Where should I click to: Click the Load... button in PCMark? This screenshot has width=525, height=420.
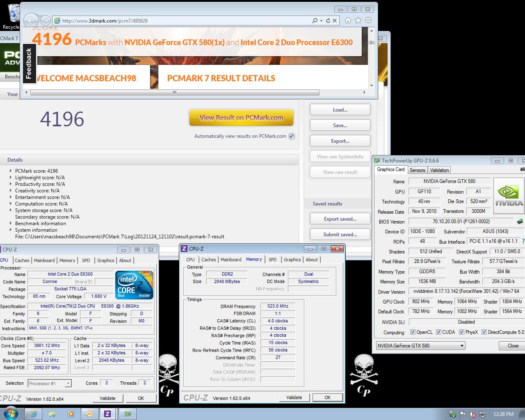(x=340, y=110)
